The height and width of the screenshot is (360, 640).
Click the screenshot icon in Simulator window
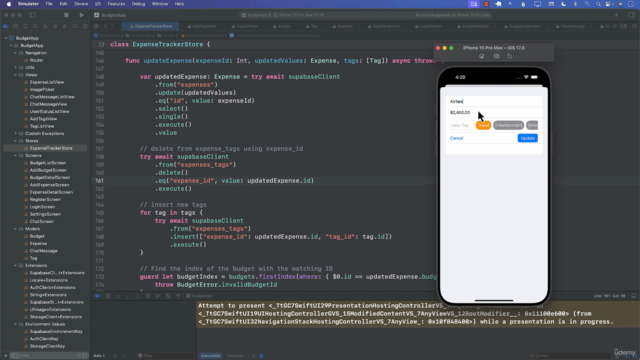[x=496, y=56]
